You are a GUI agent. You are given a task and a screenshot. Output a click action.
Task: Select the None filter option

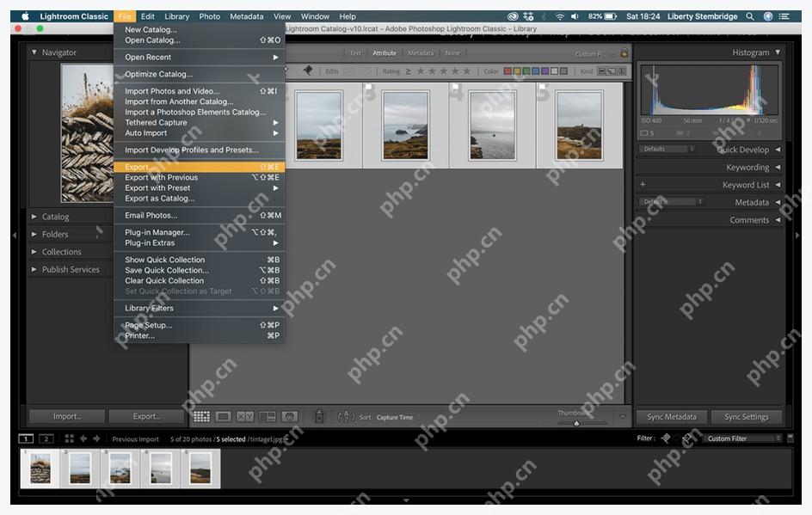coord(452,52)
